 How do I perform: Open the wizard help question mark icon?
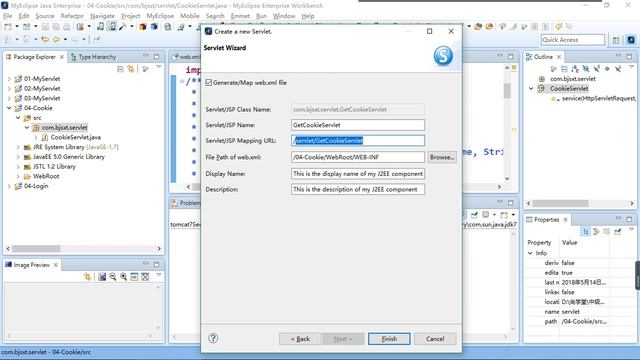pyautogui.click(x=213, y=338)
